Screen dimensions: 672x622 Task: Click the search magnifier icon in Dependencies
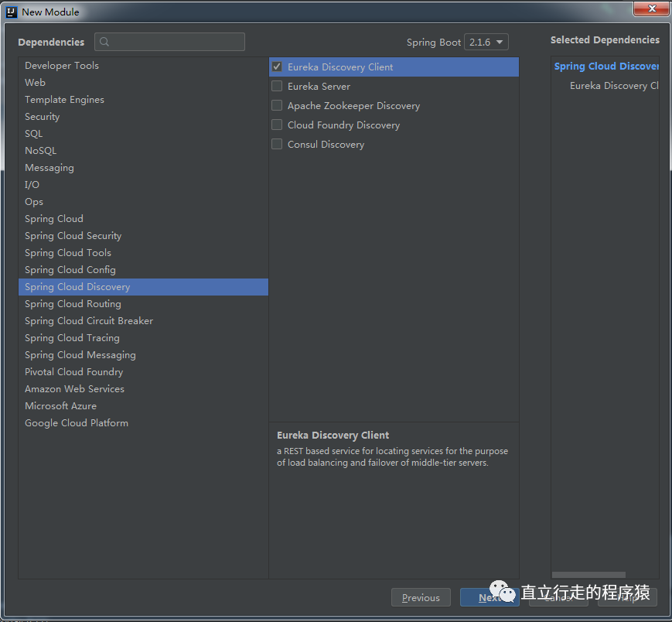[104, 42]
